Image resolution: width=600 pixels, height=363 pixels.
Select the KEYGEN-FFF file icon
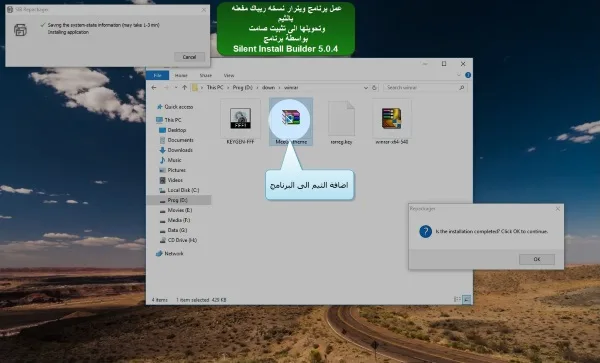point(240,119)
